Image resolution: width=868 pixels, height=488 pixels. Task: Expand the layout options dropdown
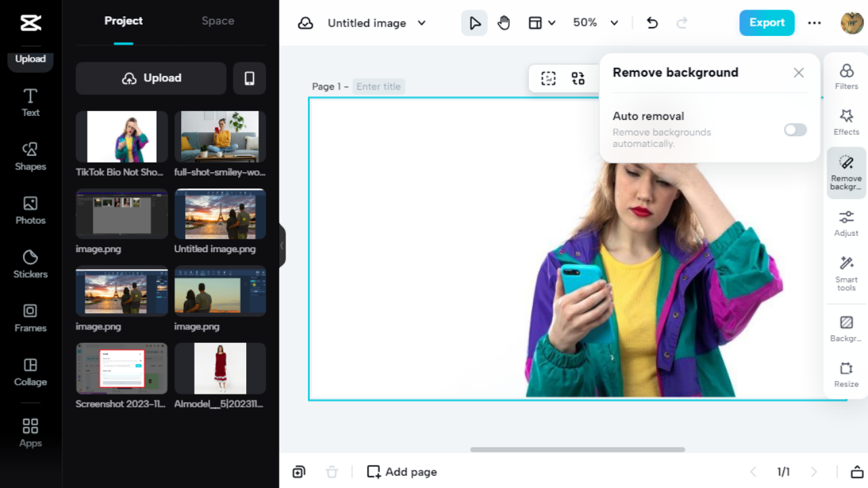pyautogui.click(x=542, y=23)
